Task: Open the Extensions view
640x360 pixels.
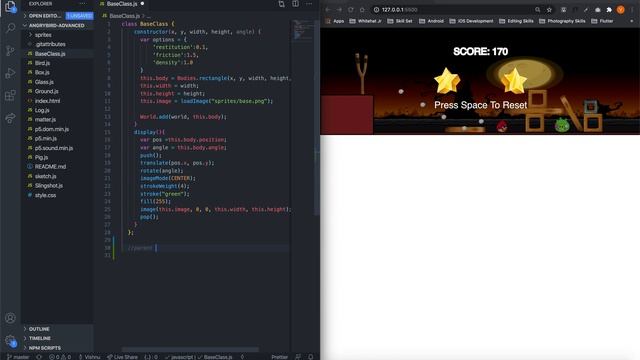Action: coord(10,96)
